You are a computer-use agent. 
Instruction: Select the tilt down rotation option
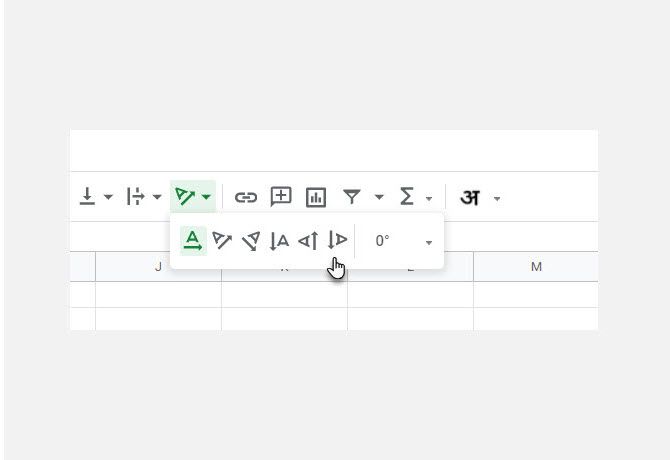pyautogui.click(x=251, y=241)
